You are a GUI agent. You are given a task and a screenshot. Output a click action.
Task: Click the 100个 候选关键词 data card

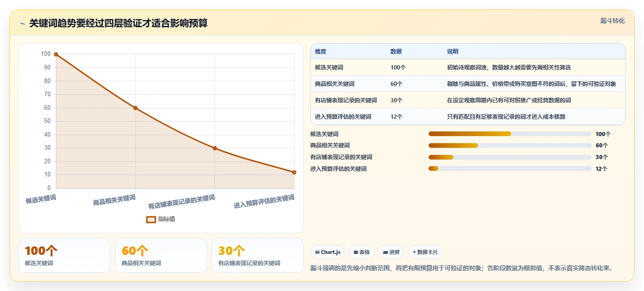(64, 255)
